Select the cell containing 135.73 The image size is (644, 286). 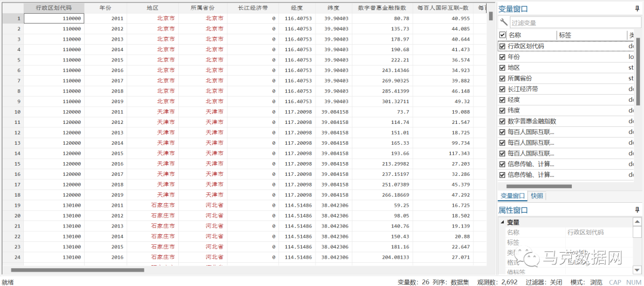pyautogui.click(x=382, y=29)
